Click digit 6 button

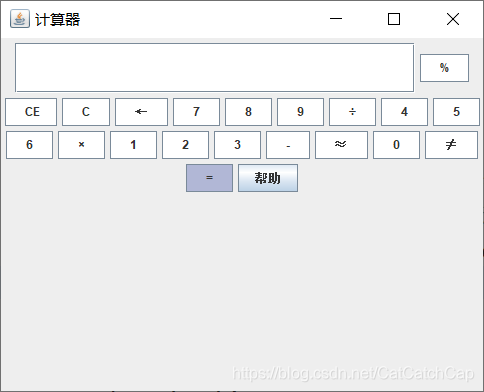29,145
